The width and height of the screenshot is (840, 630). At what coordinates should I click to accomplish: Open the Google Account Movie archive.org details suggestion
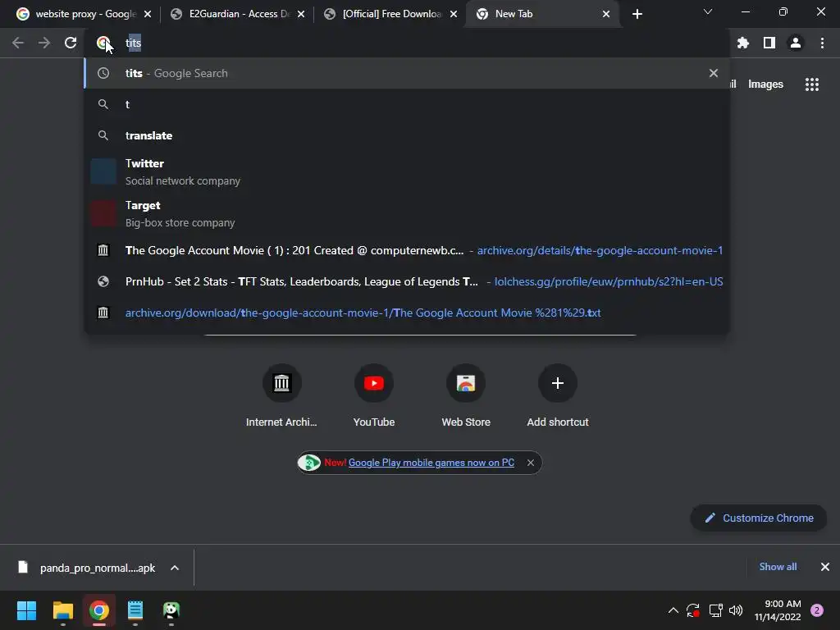coord(407,251)
